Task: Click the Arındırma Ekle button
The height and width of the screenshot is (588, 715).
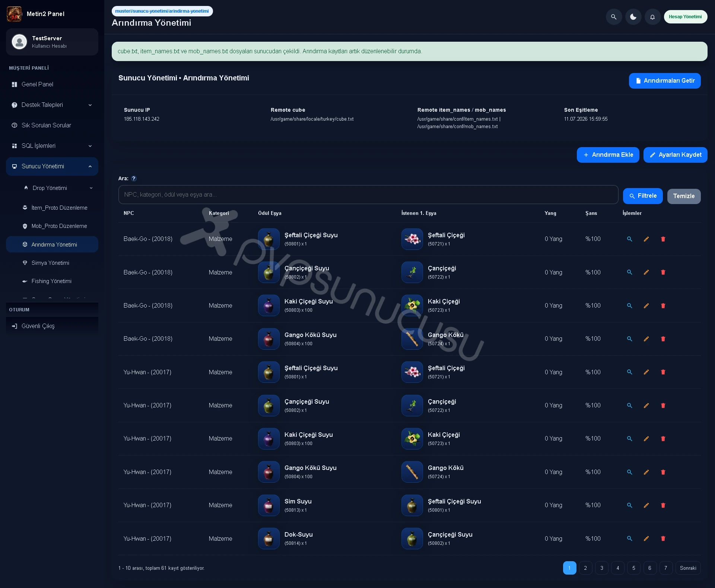Action: click(608, 155)
